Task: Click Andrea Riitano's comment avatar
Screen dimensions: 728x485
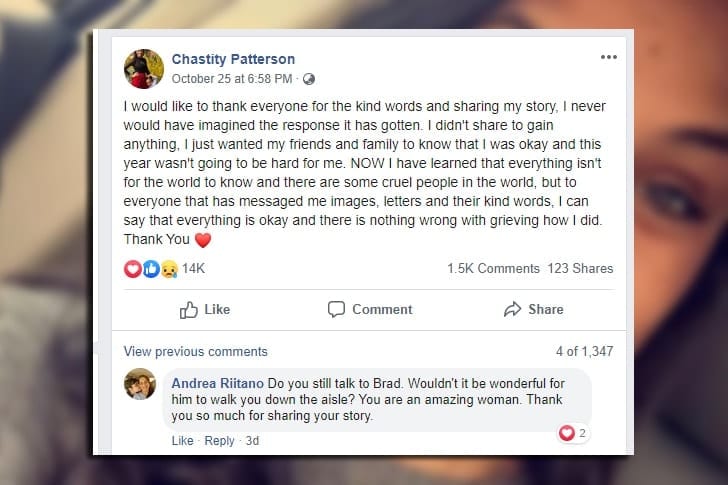Action: pos(140,384)
